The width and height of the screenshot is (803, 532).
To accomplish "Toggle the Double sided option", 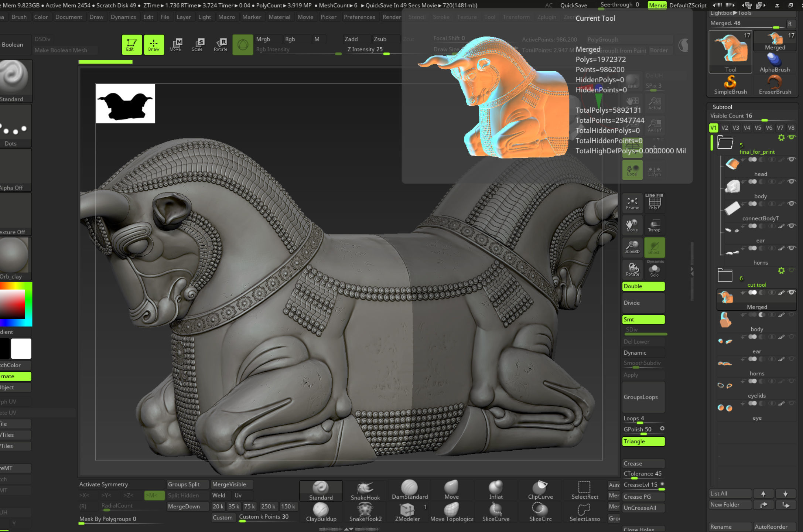I will [643, 286].
